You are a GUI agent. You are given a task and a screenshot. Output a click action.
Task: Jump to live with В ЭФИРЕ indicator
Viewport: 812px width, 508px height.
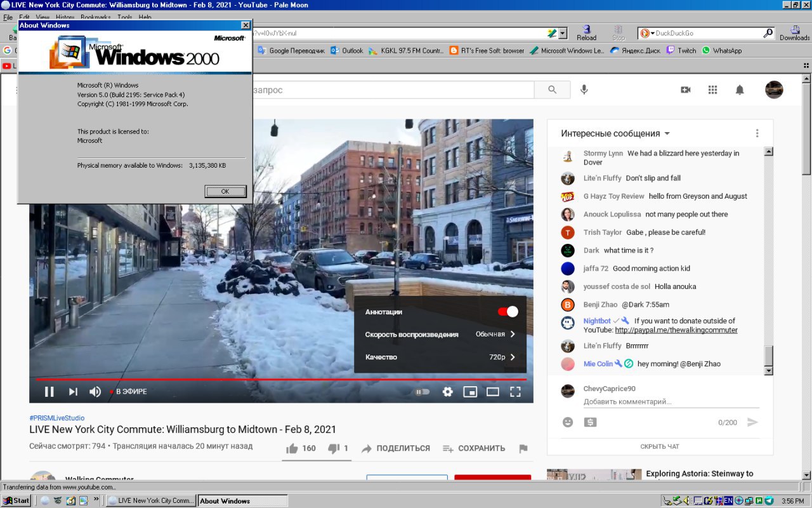128,392
